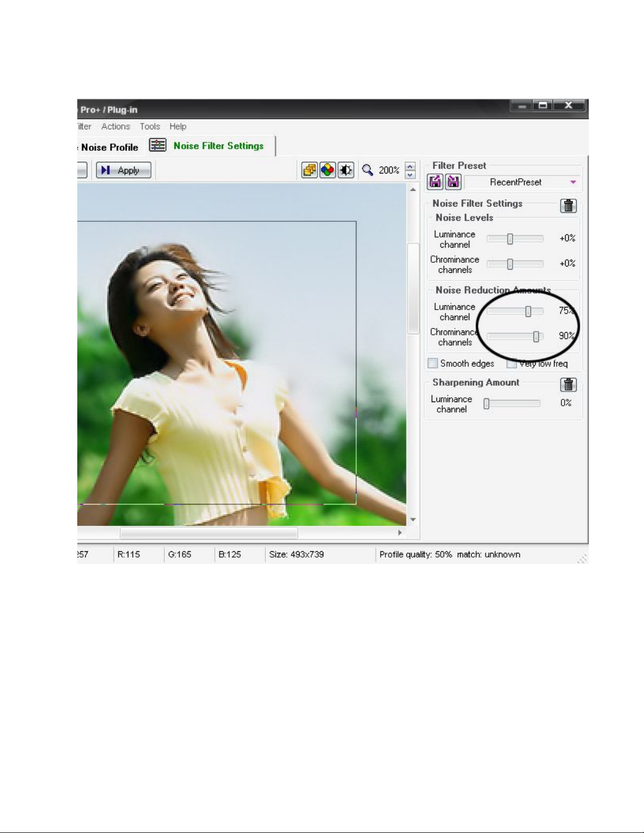644x833 pixels.
Task: Open the RecentPreset dropdown
Action: 573,182
